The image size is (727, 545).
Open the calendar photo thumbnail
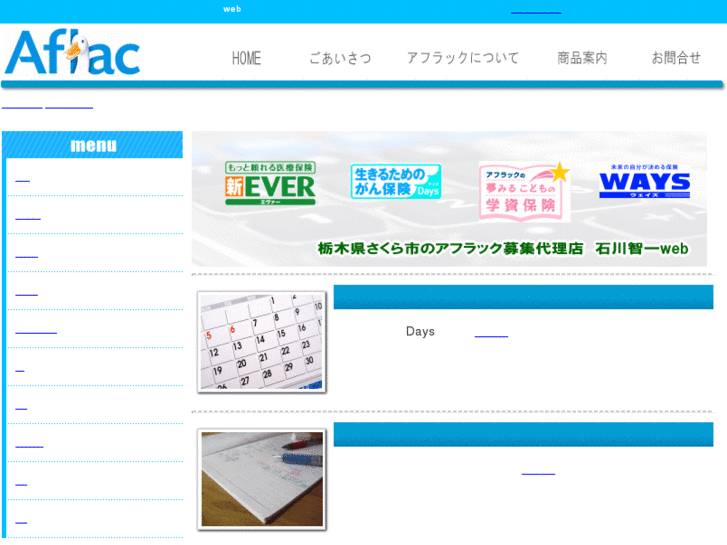tap(262, 342)
